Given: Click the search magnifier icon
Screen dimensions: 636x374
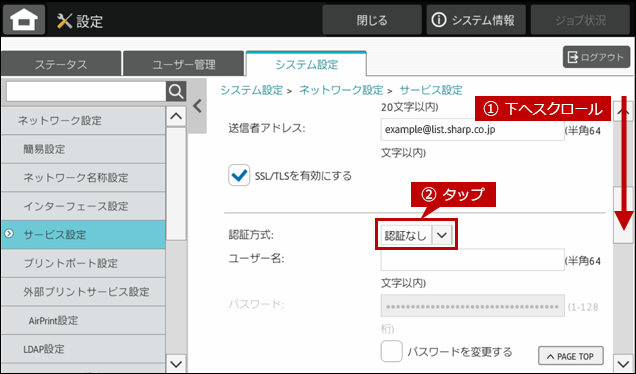Looking at the screenshot, I should [176, 92].
